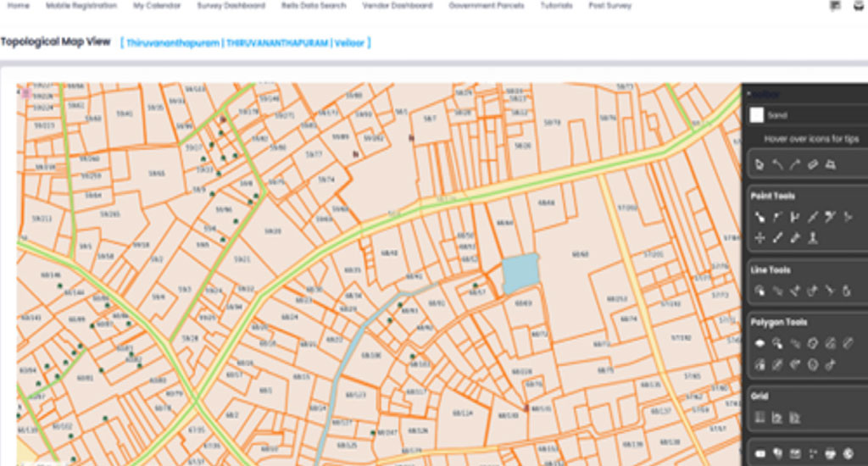Select the fourth Line Tools icon
The height and width of the screenshot is (466, 868).
click(813, 291)
